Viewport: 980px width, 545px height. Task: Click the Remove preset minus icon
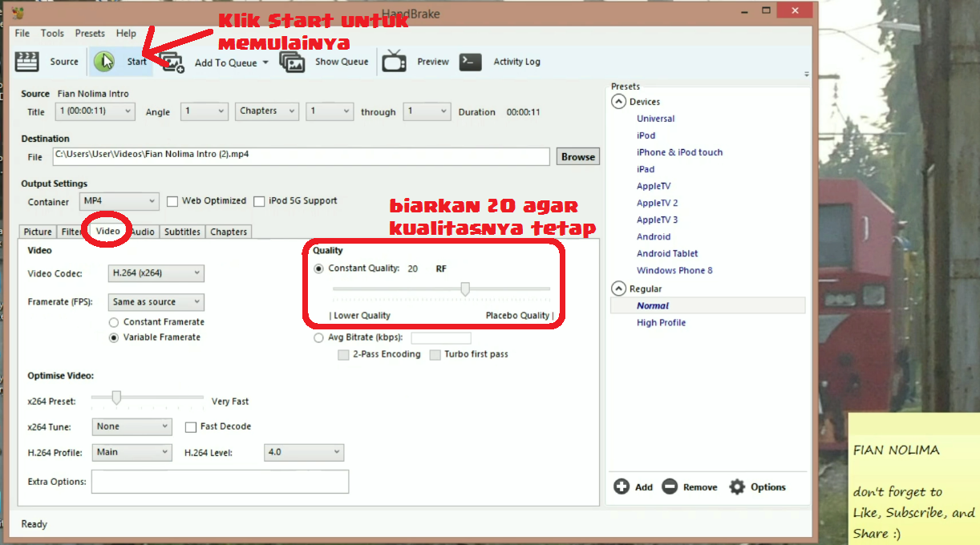coord(670,486)
